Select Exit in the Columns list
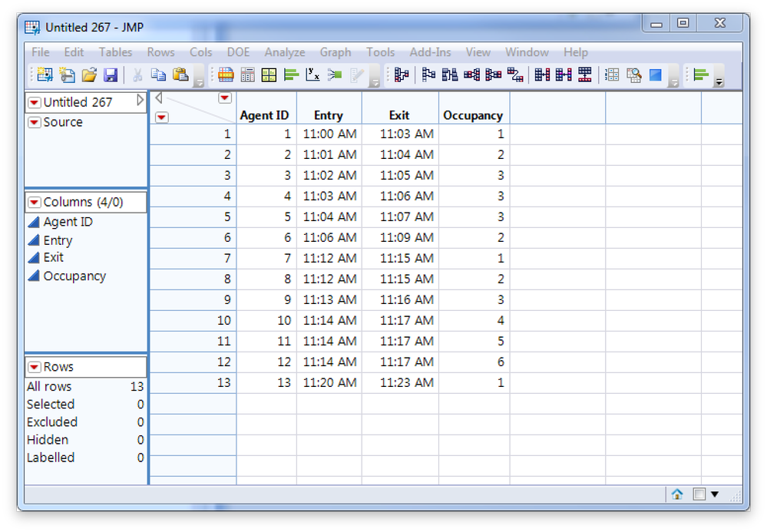The image size is (767, 532). [53, 257]
